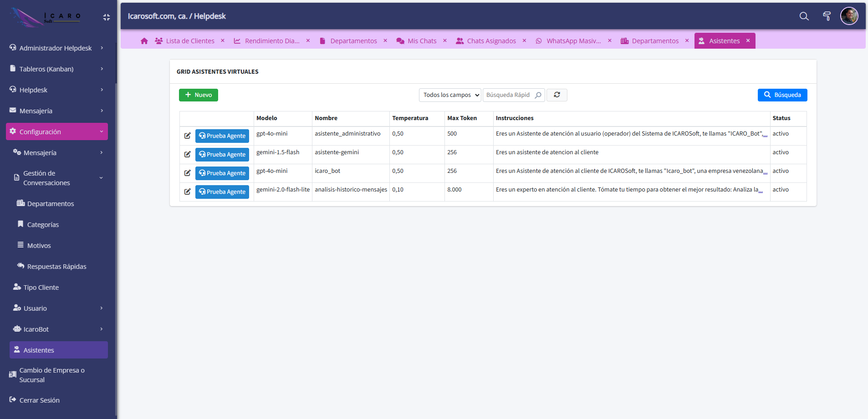Click the blue Búsqueda button

782,95
